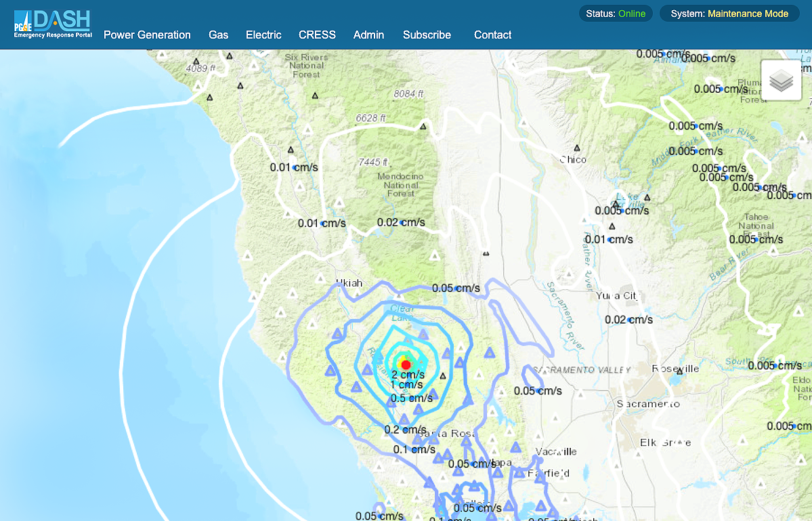
Task: Click the 0.01 cm/s label near Feather River
Action: [609, 240]
